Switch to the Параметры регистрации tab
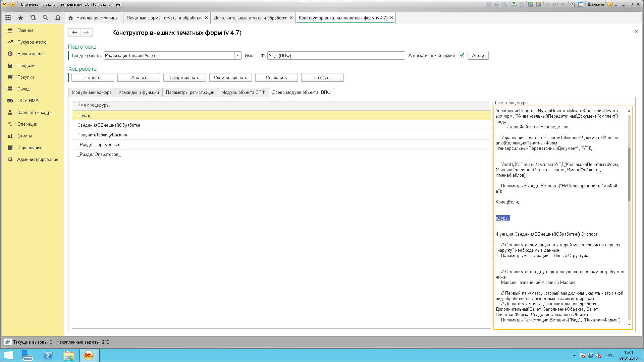644x362 pixels. click(x=190, y=93)
